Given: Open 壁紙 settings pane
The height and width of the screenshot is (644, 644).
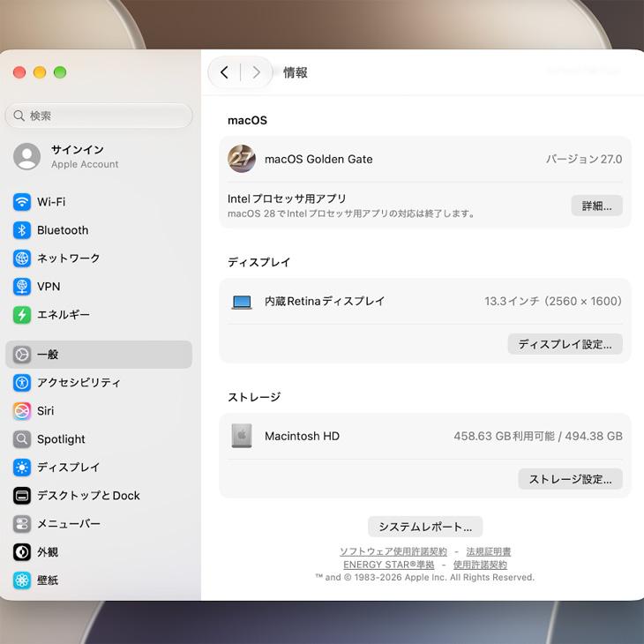Looking at the screenshot, I should point(99,580).
